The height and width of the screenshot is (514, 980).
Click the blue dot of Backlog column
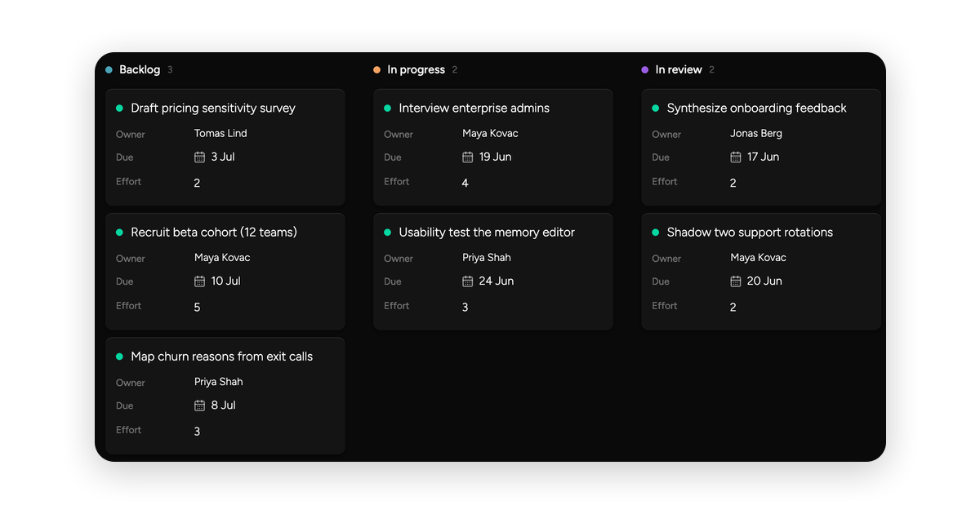(x=109, y=70)
